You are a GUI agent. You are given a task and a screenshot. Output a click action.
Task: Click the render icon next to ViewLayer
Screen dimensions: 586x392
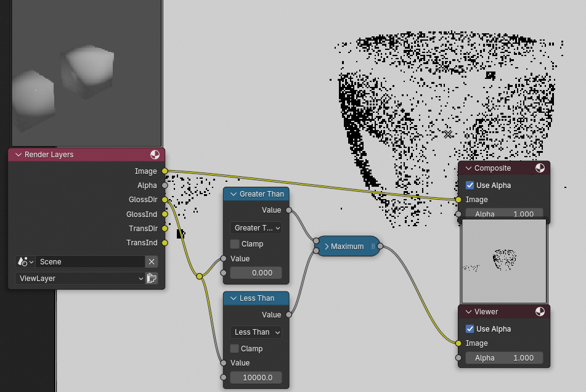tap(152, 279)
